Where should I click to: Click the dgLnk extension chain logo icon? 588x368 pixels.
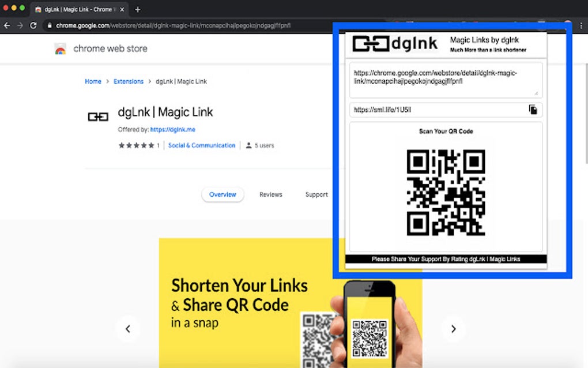pos(98,117)
